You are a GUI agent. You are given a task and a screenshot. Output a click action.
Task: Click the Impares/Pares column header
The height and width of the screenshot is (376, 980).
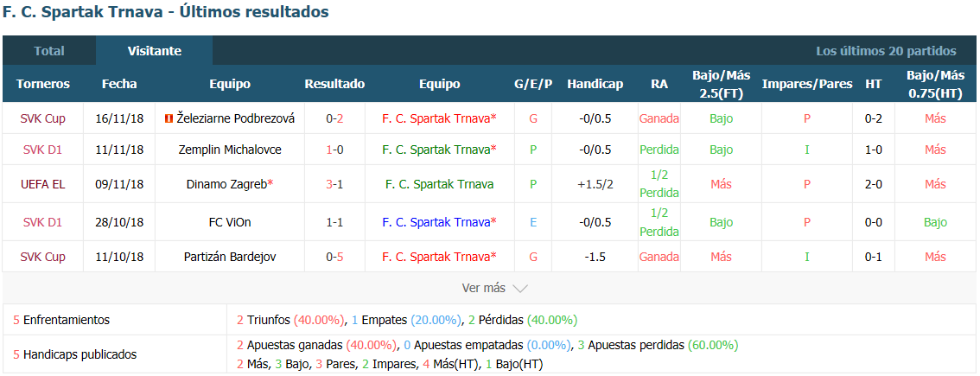[807, 84]
